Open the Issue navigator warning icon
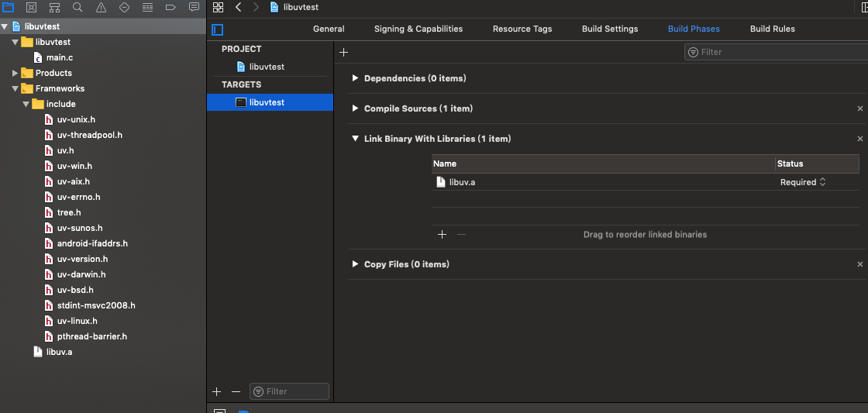868x413 pixels. [101, 7]
